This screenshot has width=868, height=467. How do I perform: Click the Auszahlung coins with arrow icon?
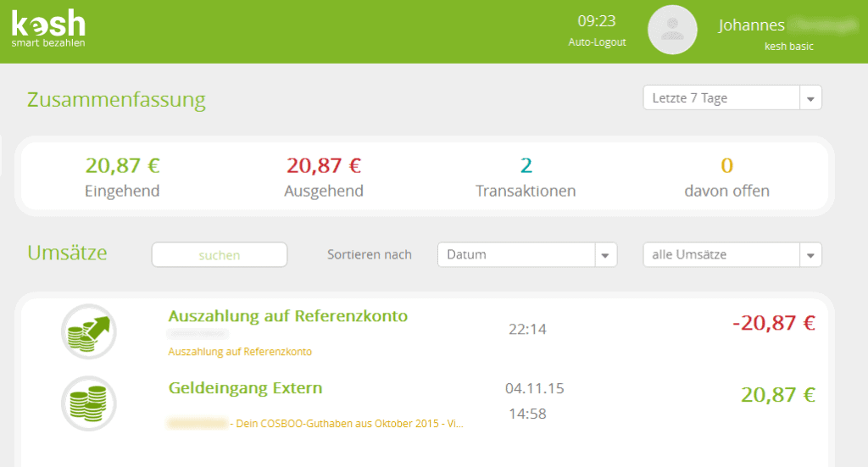[x=88, y=331]
